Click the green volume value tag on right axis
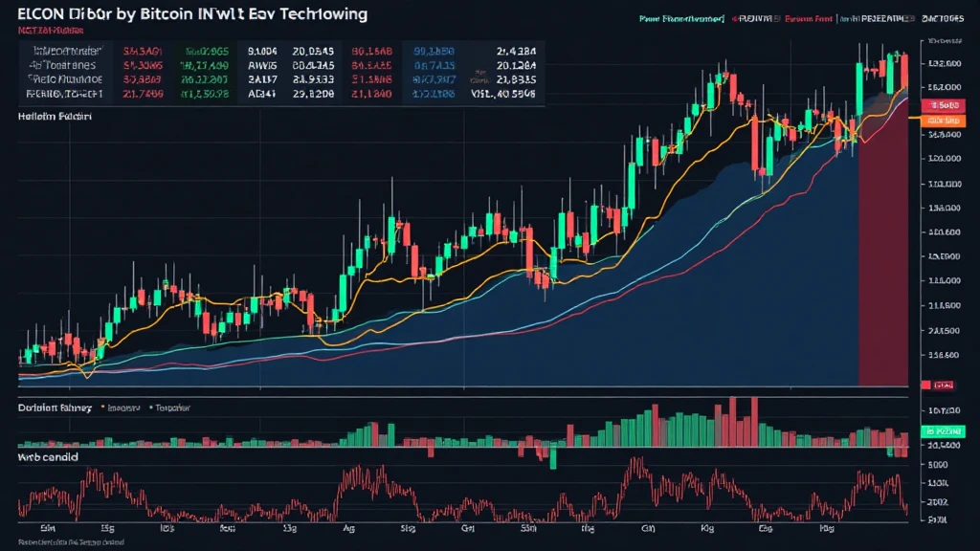This screenshot has height=551, width=980. pyautogui.click(x=942, y=431)
